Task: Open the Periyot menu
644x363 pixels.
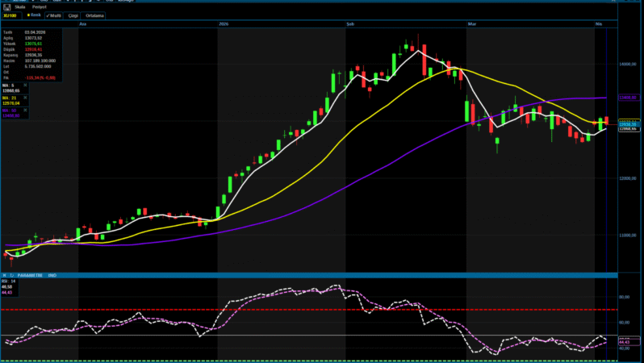Action: 39,6
